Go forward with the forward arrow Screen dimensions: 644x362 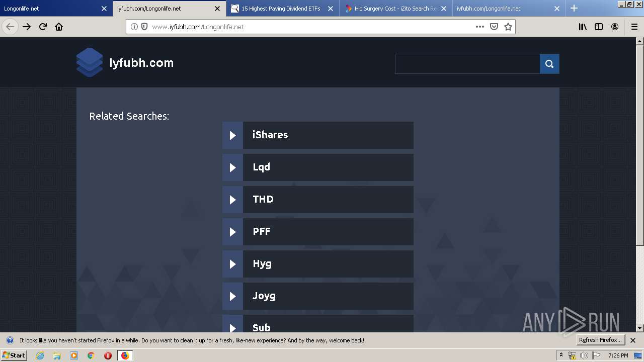27,27
